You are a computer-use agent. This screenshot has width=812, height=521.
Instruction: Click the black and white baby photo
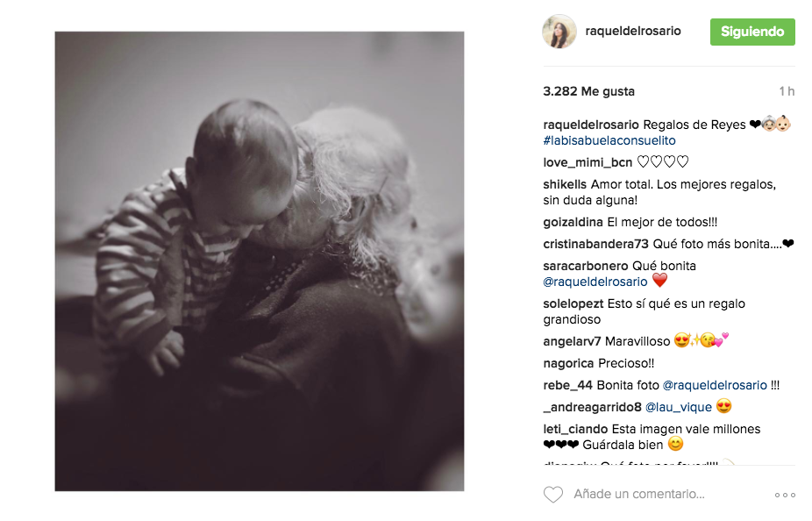pyautogui.click(x=260, y=261)
